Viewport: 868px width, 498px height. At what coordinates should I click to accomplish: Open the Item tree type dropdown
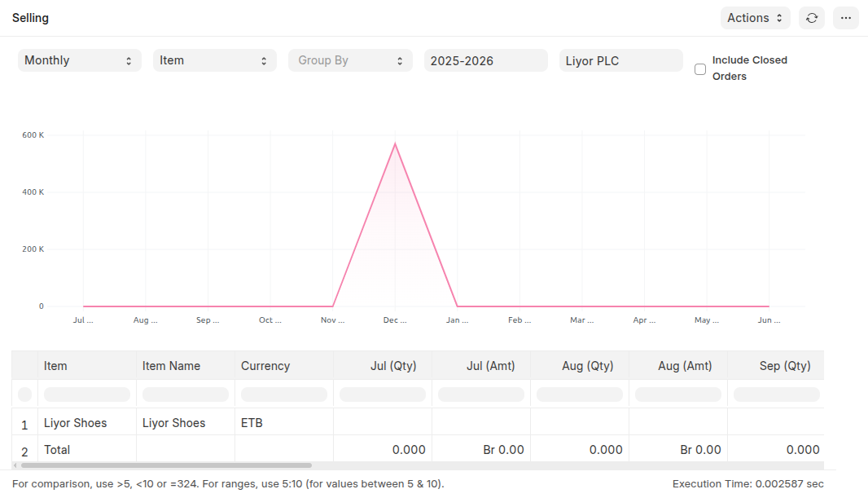[x=214, y=60]
